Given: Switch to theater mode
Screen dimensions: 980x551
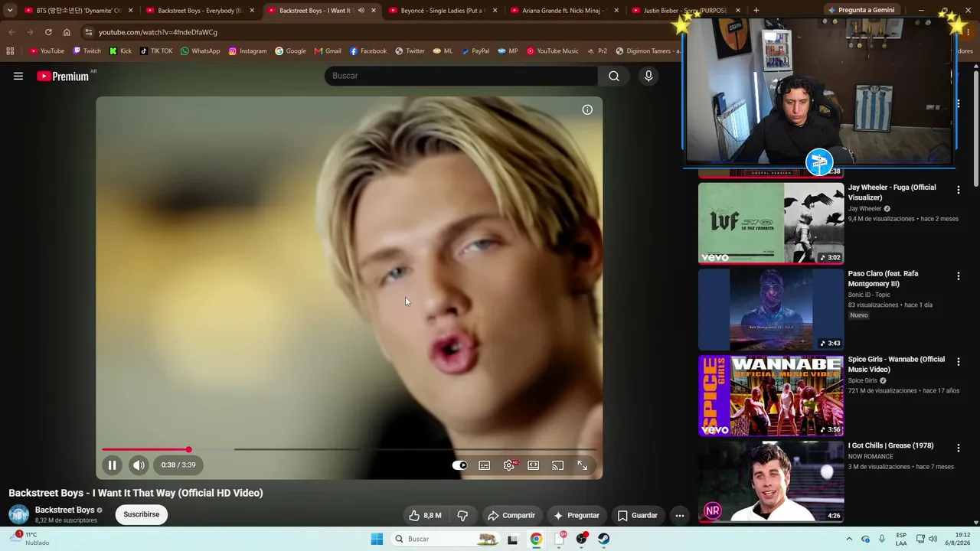Looking at the screenshot, I should (x=534, y=465).
